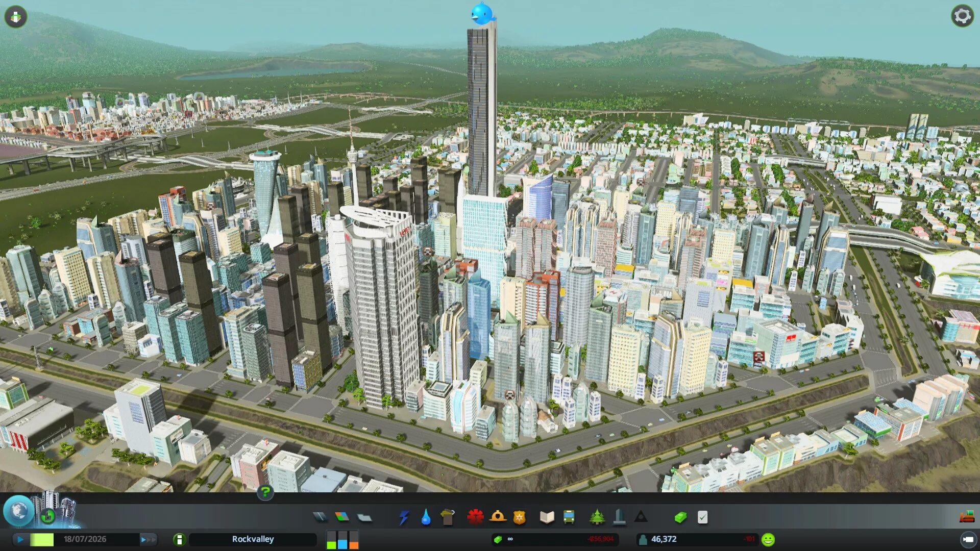Open the Roads build menu
The width and height of the screenshot is (980, 551).
click(x=320, y=517)
